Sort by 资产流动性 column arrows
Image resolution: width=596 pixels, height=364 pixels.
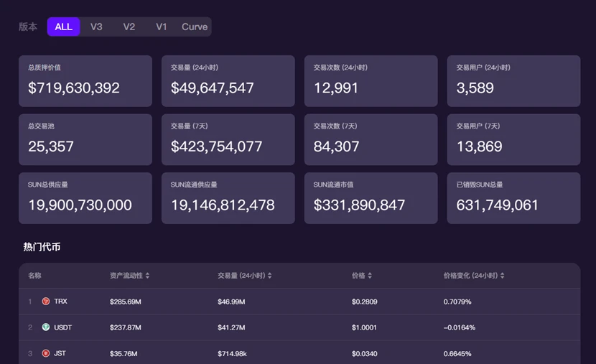pos(147,276)
